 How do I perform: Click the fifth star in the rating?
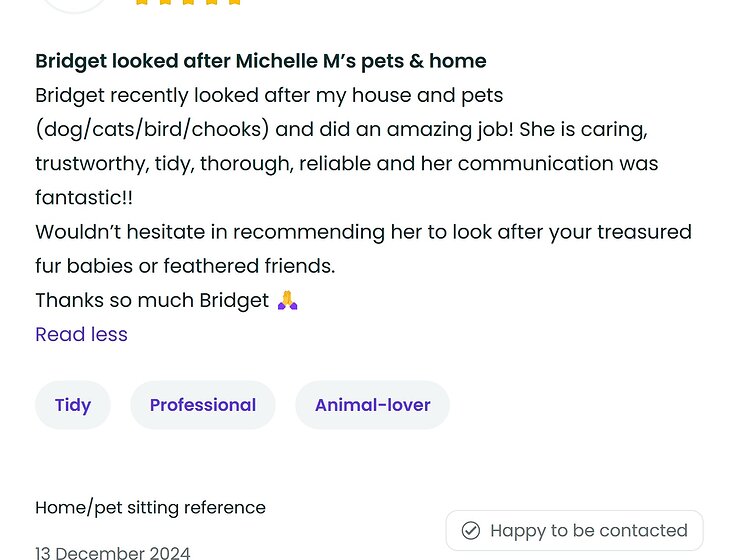click(234, 2)
